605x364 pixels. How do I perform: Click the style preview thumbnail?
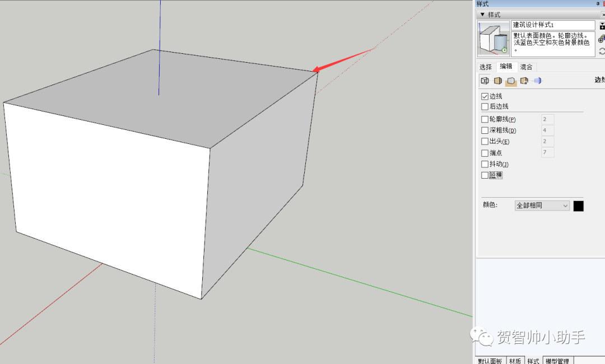[x=493, y=38]
